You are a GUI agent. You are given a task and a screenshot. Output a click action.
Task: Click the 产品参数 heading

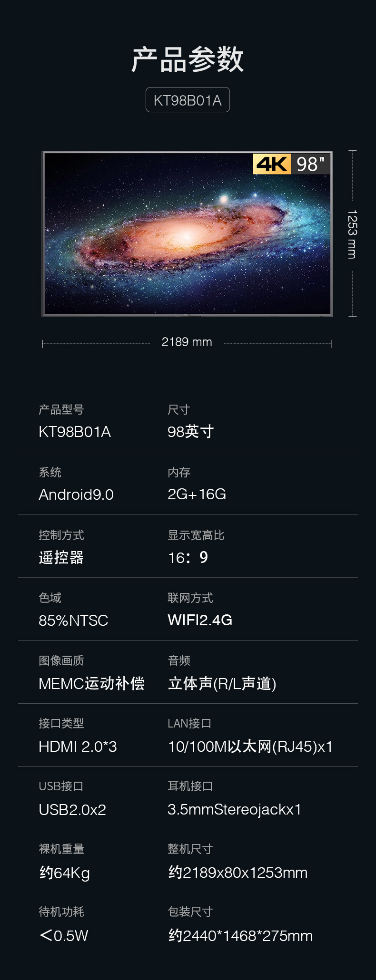(x=188, y=60)
